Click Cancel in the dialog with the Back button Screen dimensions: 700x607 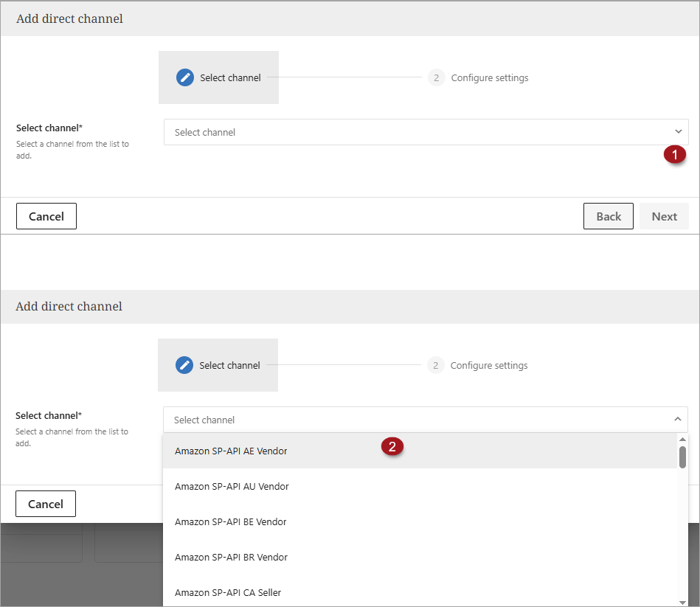point(46,216)
